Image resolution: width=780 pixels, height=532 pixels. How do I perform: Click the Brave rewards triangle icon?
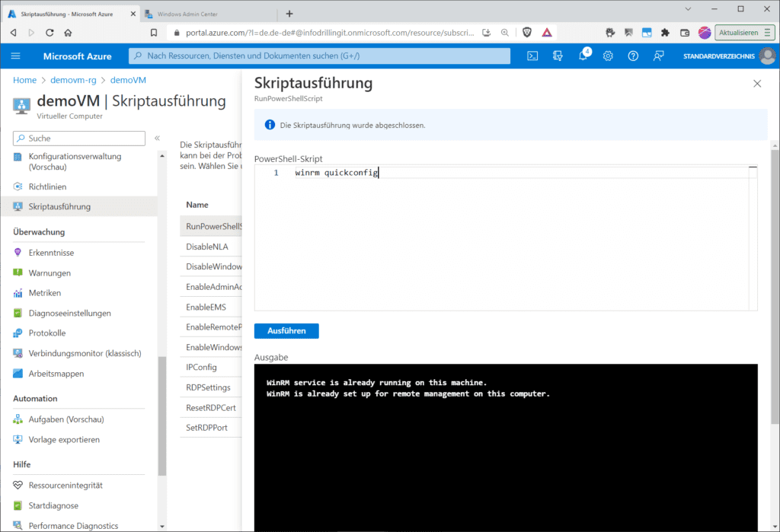pos(547,33)
